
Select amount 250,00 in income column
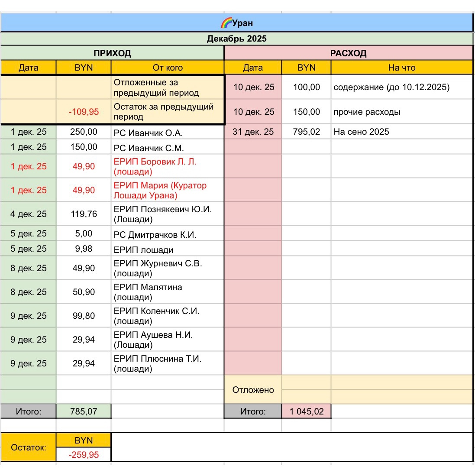click(x=84, y=132)
